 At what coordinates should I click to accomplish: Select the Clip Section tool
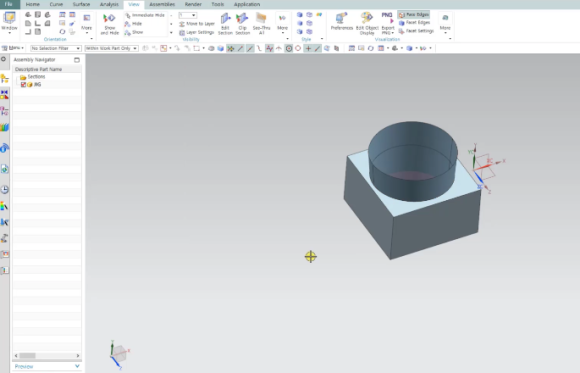[243, 24]
